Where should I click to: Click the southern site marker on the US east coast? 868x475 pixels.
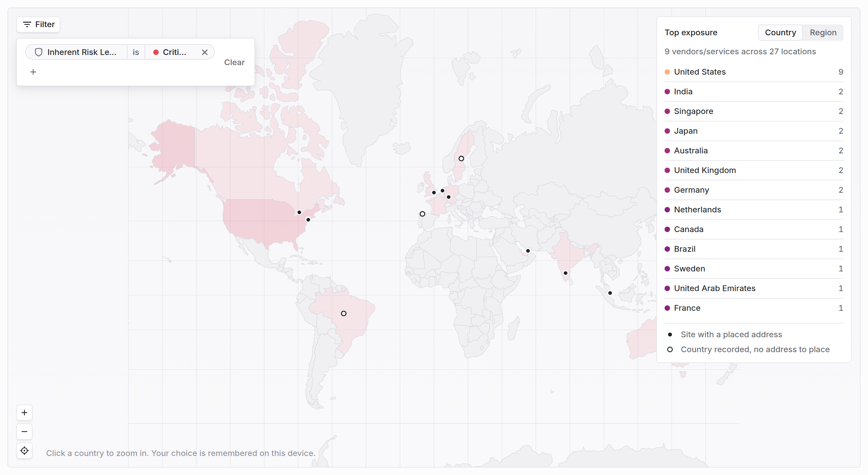(x=308, y=220)
